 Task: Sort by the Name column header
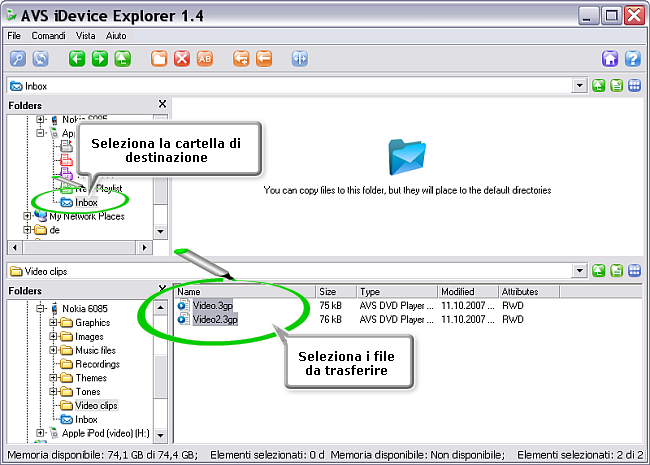click(245, 292)
